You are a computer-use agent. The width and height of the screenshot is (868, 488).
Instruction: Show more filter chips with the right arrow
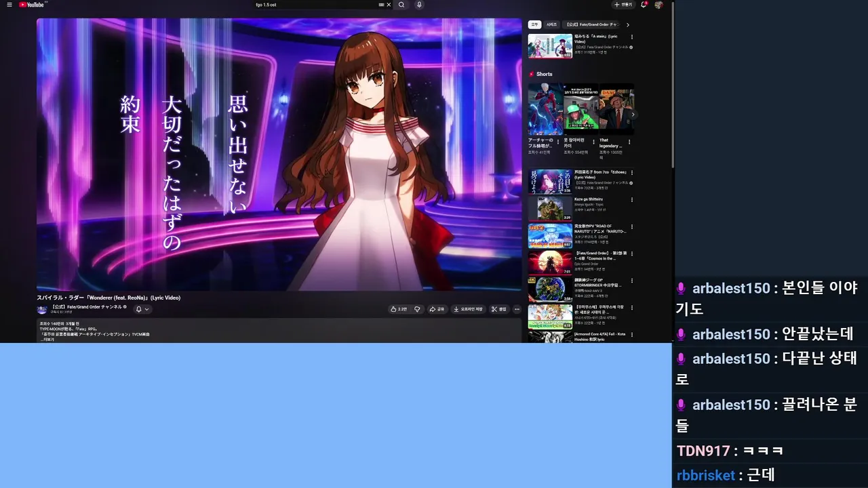[628, 24]
